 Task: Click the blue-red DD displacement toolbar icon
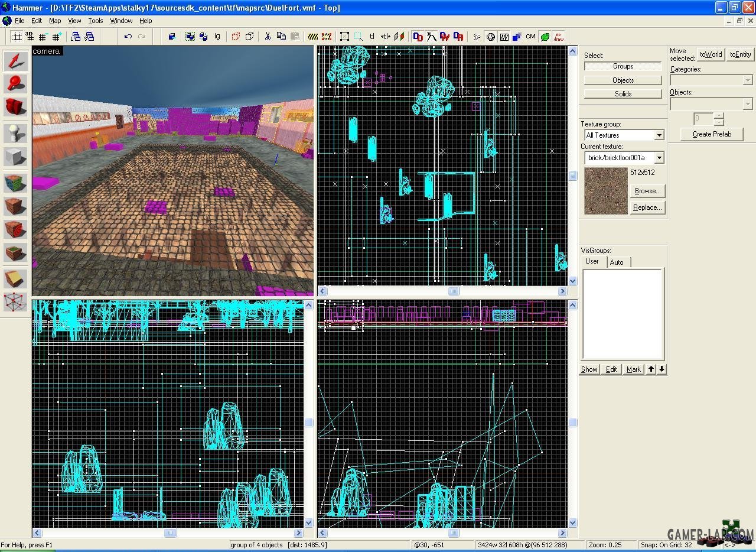pyautogui.click(x=418, y=37)
